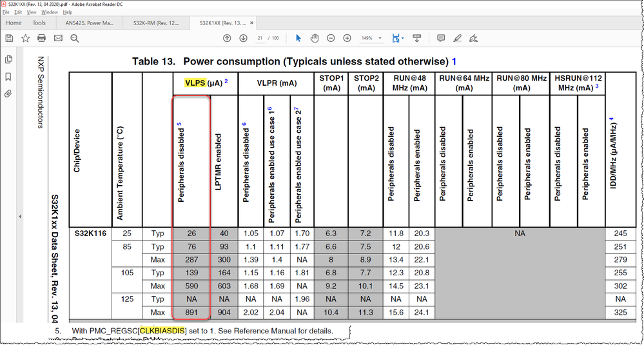Open Bookmarks panel in sidebar
Image resolution: width=644 pixels, height=345 pixels.
8,77
